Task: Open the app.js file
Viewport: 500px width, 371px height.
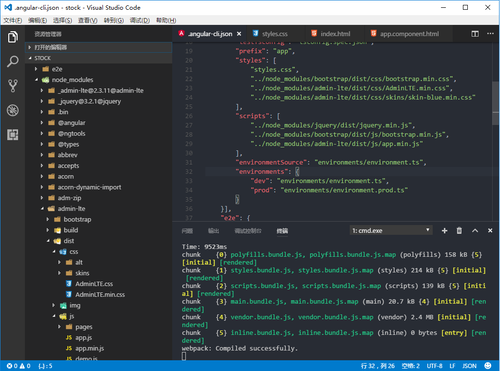Action: coord(99,338)
